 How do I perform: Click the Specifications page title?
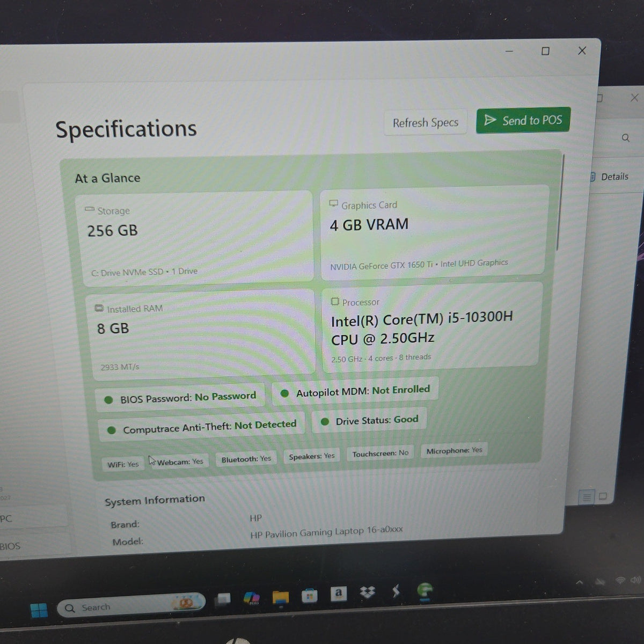pyautogui.click(x=126, y=129)
